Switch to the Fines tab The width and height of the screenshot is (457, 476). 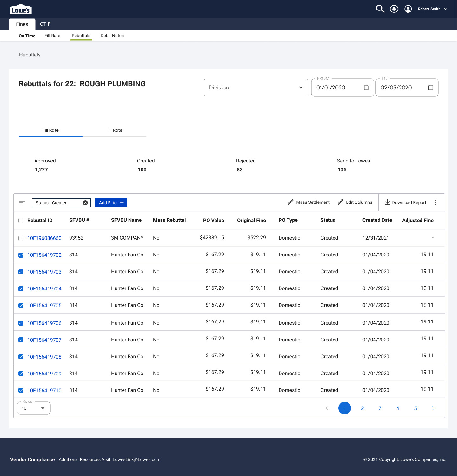click(x=22, y=24)
